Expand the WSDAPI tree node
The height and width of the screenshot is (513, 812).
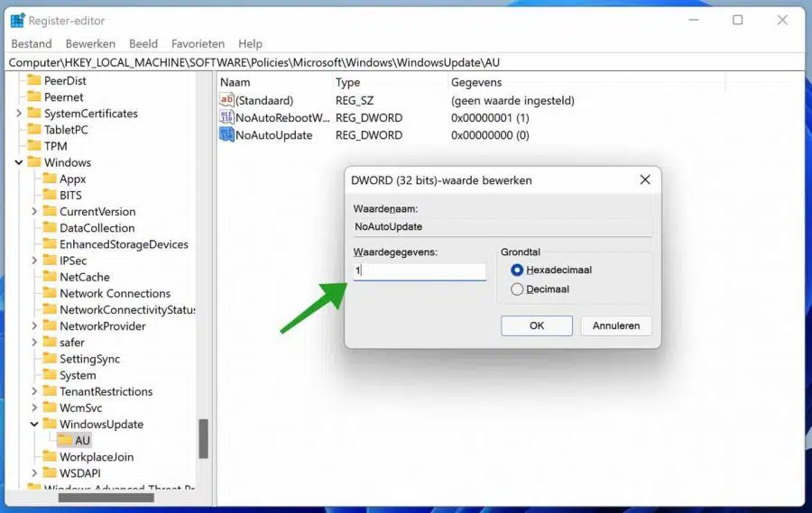coord(34,472)
